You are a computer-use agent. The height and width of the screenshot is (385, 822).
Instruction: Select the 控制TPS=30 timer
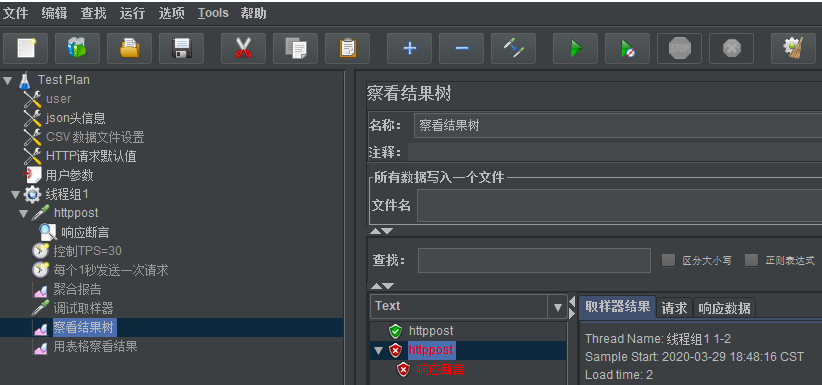click(x=88, y=251)
